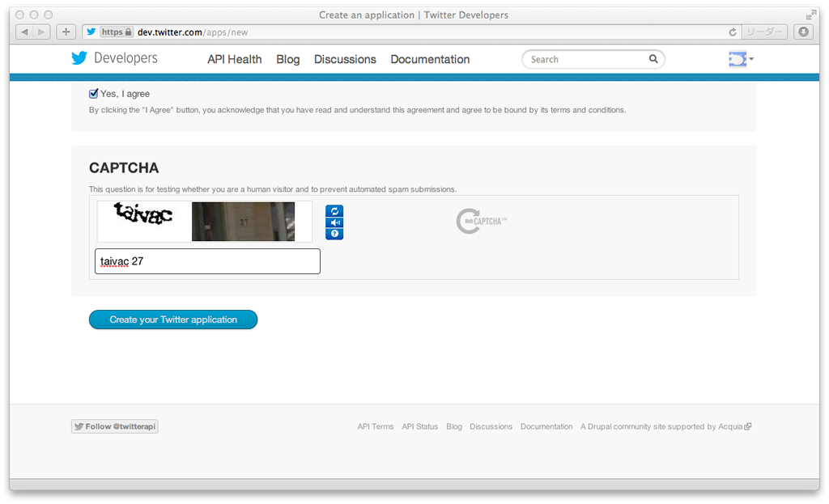Open Documentation in the top navigation

click(x=430, y=59)
